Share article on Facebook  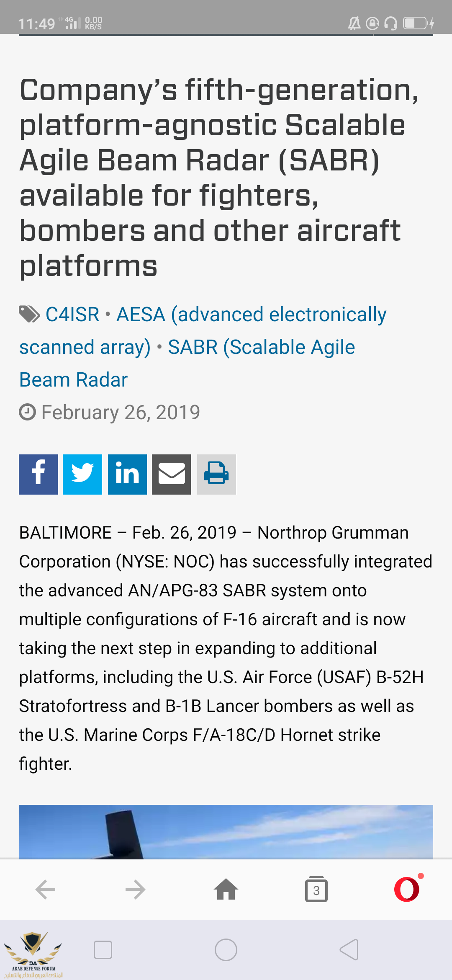point(38,474)
